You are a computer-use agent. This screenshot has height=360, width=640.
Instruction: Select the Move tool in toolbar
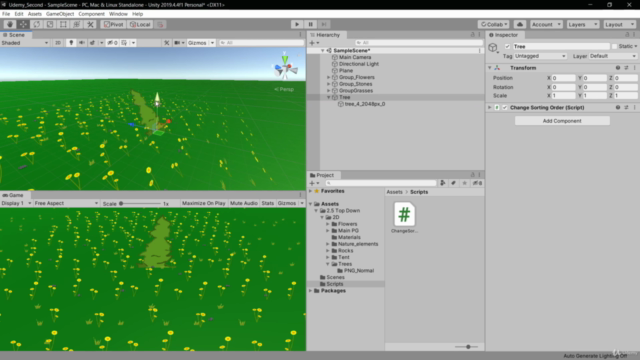[23, 24]
